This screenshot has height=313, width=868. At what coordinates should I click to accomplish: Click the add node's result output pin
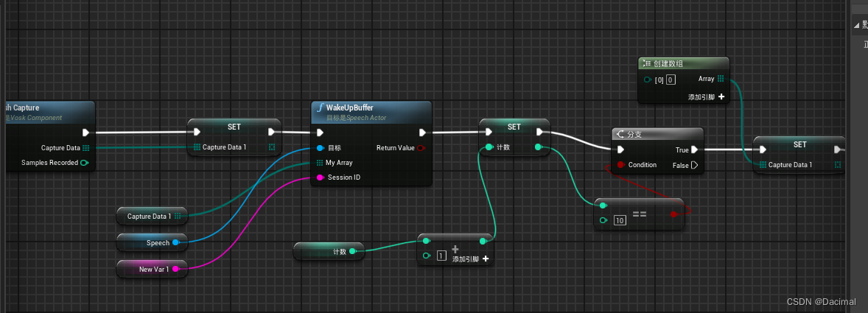[483, 241]
